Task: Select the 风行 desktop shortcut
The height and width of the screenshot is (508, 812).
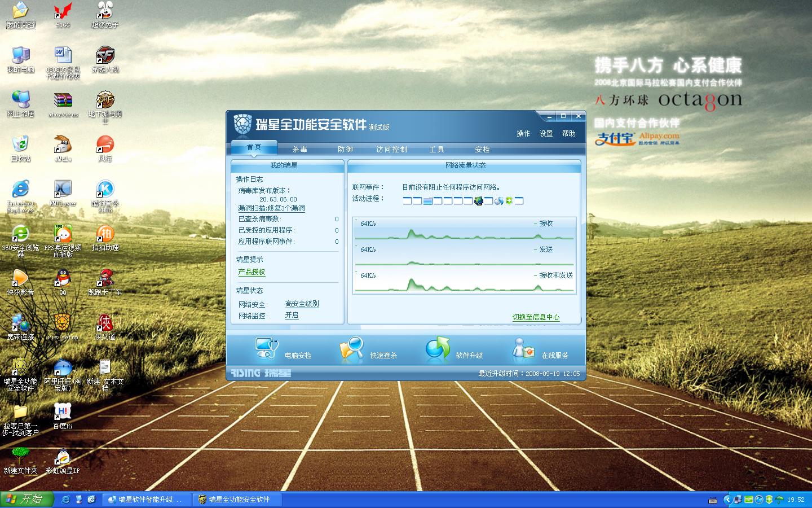Action: pos(105,149)
